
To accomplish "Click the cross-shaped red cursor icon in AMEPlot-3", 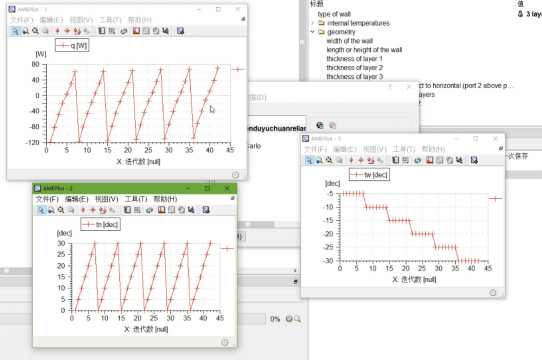I will tap(361, 160).
